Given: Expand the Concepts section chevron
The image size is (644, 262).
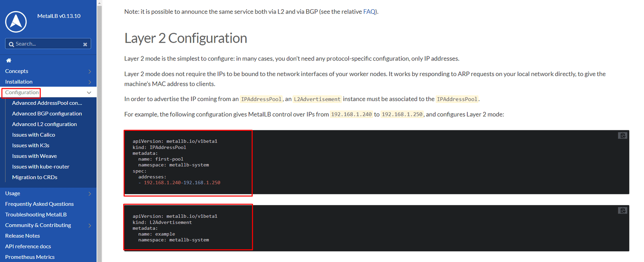Looking at the screenshot, I should click(x=89, y=71).
